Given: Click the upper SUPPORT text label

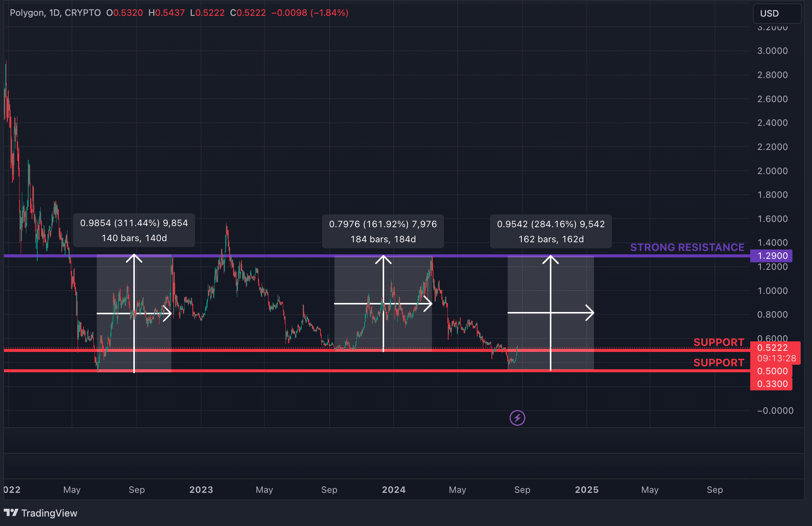Looking at the screenshot, I should coord(719,342).
